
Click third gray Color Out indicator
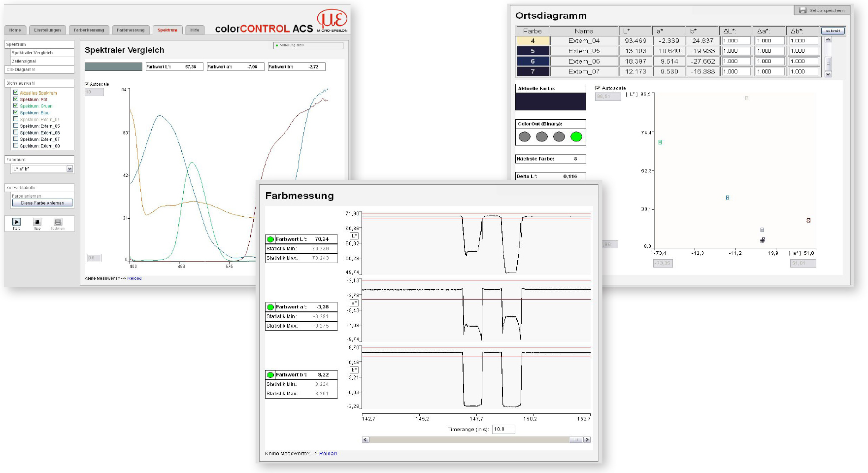pyautogui.click(x=559, y=136)
